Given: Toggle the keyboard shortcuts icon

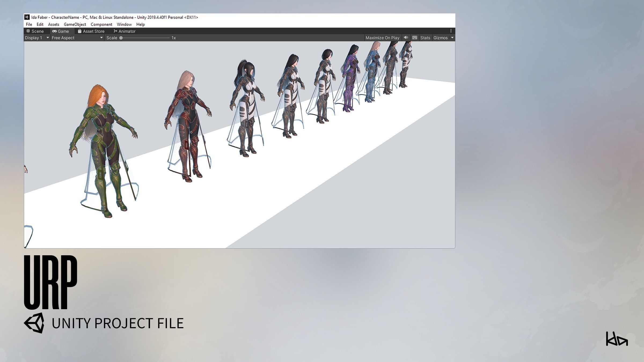Looking at the screenshot, I should [x=415, y=38].
